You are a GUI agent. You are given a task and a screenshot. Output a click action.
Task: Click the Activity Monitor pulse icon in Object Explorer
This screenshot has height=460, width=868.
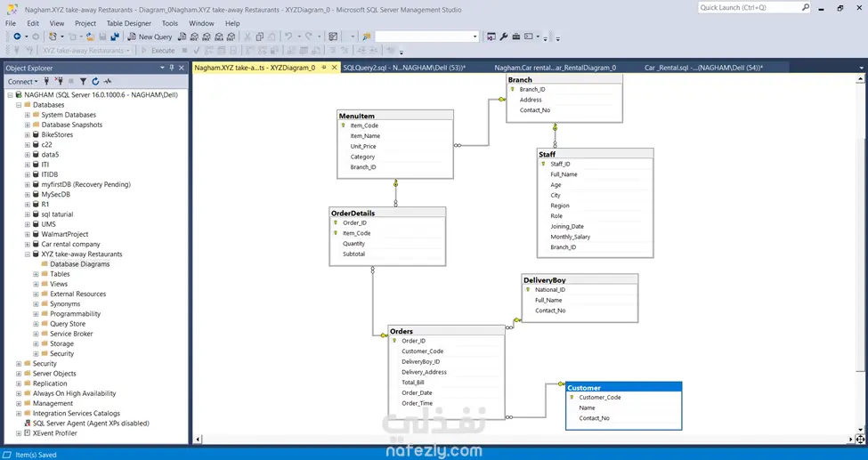[108, 81]
